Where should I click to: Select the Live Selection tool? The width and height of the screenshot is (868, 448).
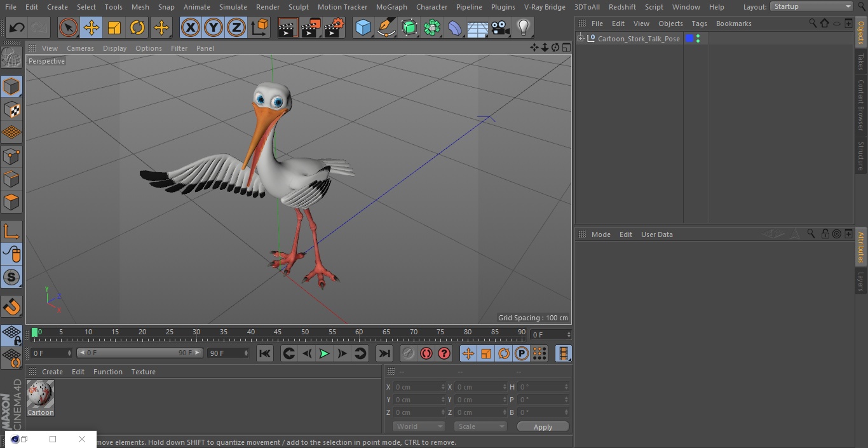(68, 27)
